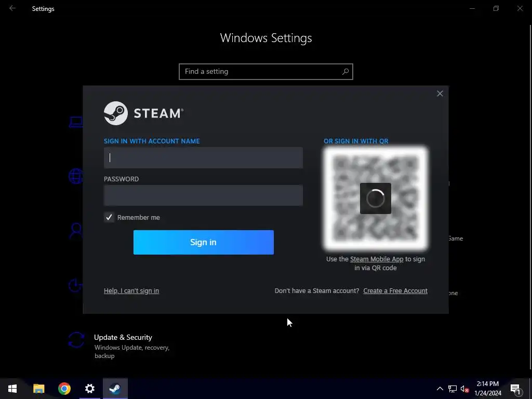Open Google Chrome from the taskbar
Image resolution: width=532 pixels, height=399 pixels.
[64, 389]
